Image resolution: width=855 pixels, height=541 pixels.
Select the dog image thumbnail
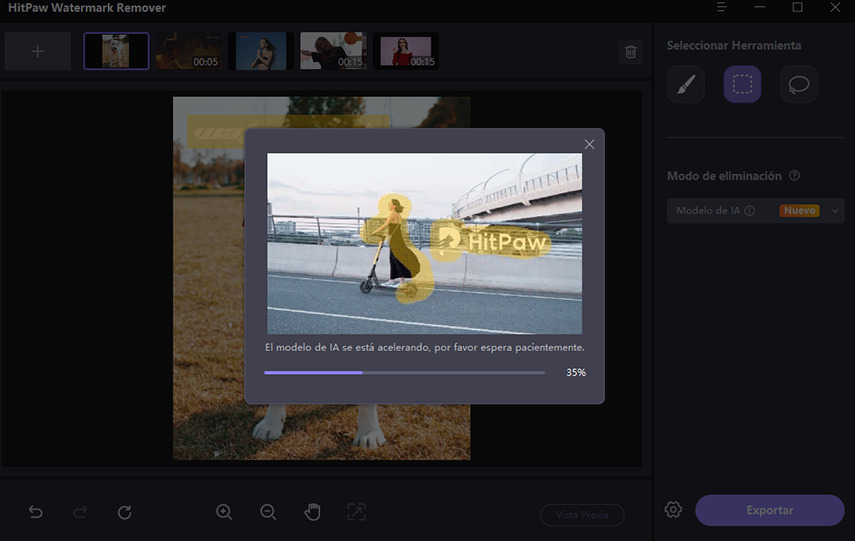(x=116, y=51)
